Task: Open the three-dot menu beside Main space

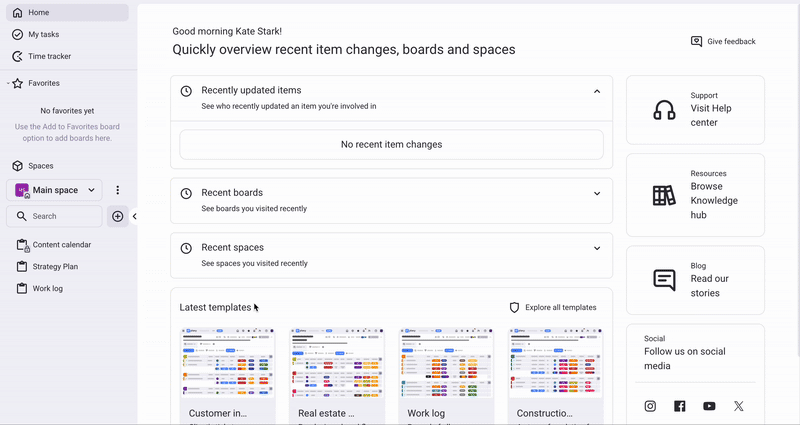Action: [117, 190]
